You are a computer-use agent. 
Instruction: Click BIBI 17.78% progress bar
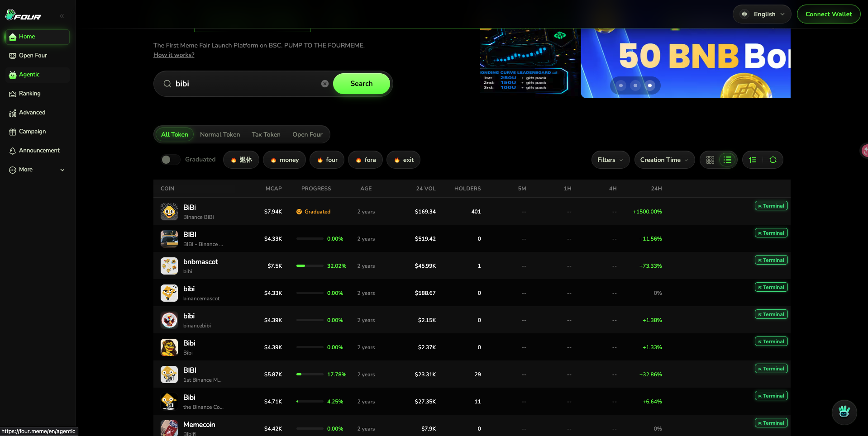(x=310, y=374)
